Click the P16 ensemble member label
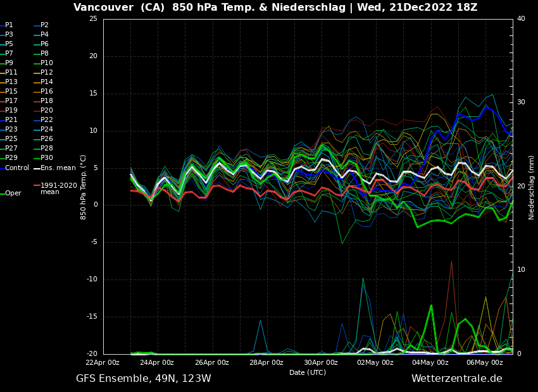 [x=47, y=92]
